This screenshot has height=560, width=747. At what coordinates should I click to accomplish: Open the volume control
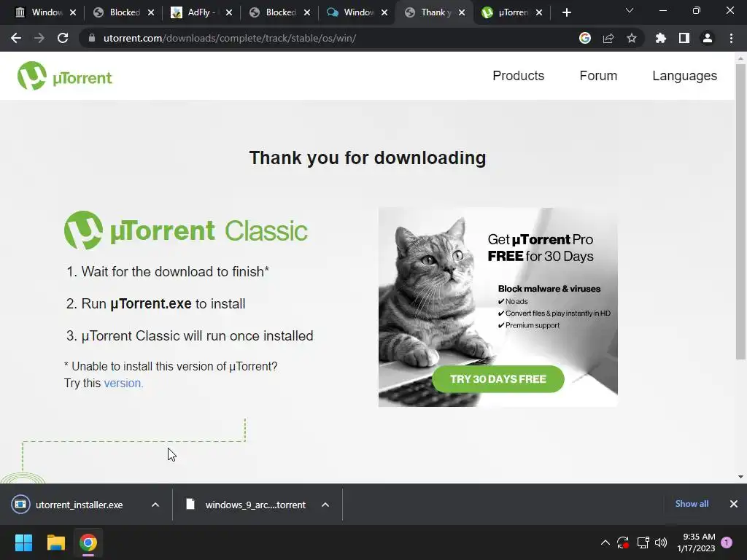(x=661, y=542)
